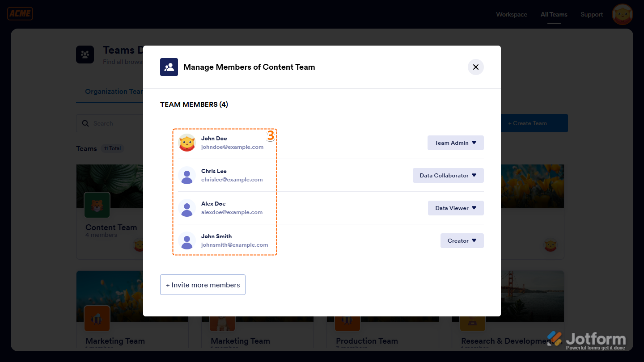Click John Doe's profile avatar in member list
The height and width of the screenshot is (362, 644).
[x=187, y=143]
